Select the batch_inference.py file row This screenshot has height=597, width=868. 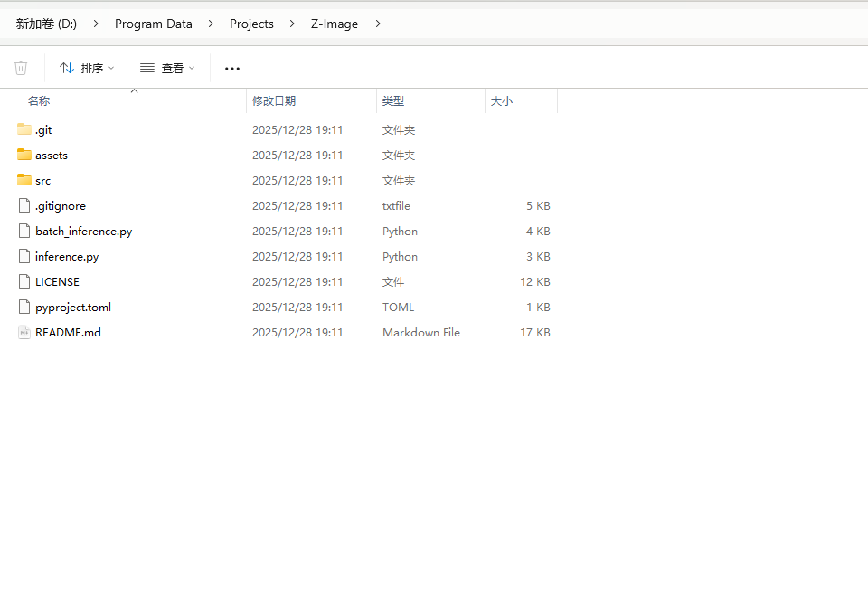tap(83, 231)
